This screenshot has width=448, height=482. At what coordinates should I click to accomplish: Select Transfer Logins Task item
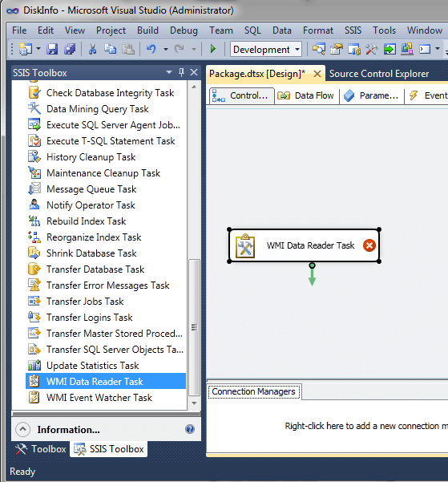pyautogui.click(x=106, y=318)
